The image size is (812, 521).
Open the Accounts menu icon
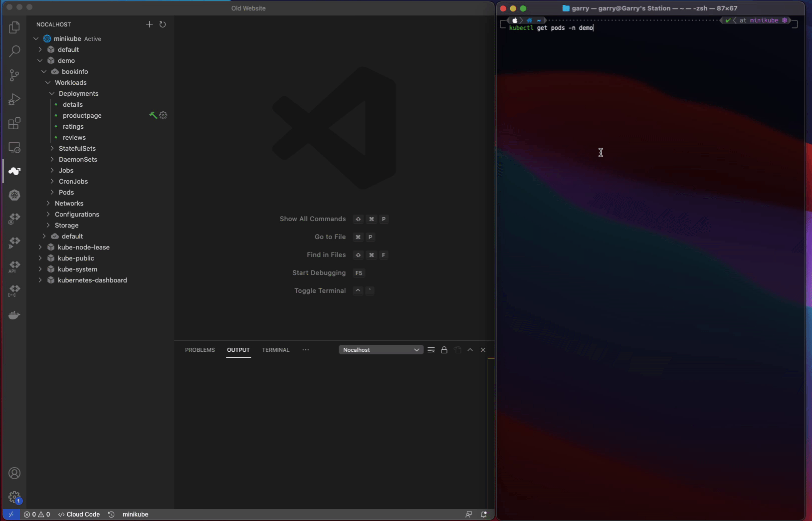coord(14,473)
